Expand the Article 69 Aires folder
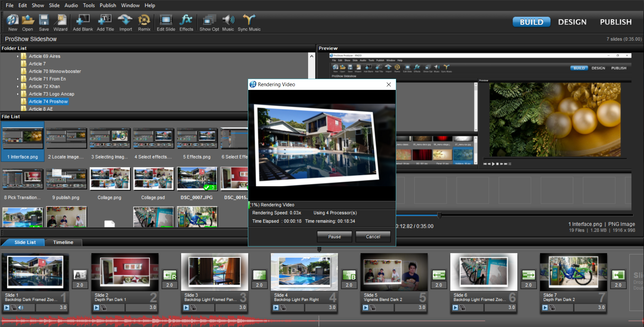 [18, 56]
